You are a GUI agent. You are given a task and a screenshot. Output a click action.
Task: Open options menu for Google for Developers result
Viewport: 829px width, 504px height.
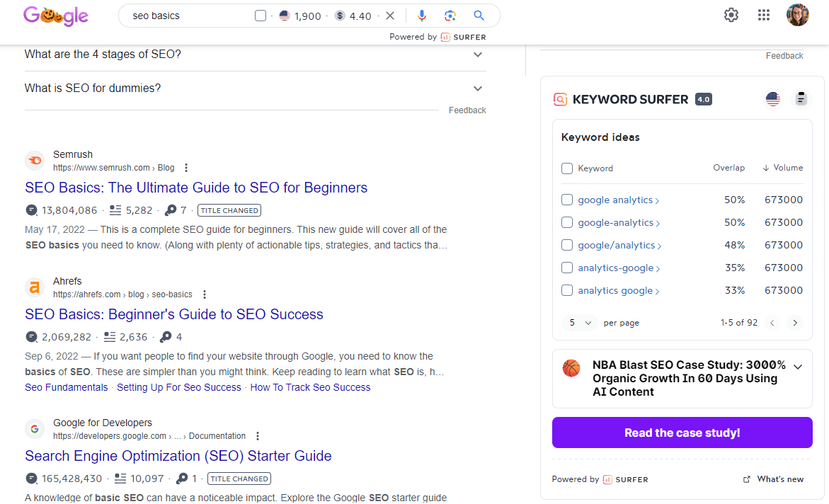pos(257,436)
